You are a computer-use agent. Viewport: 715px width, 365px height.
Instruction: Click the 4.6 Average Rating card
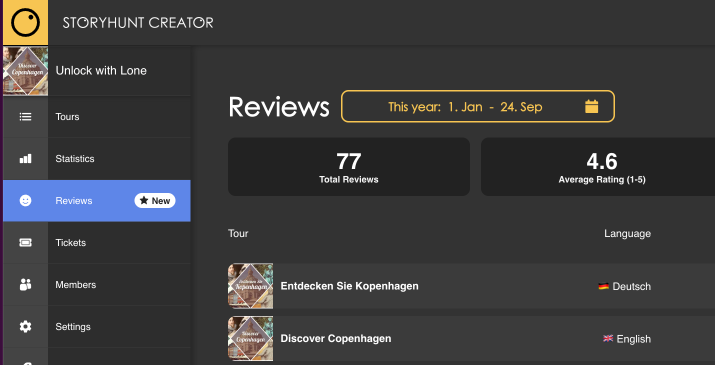click(x=598, y=167)
